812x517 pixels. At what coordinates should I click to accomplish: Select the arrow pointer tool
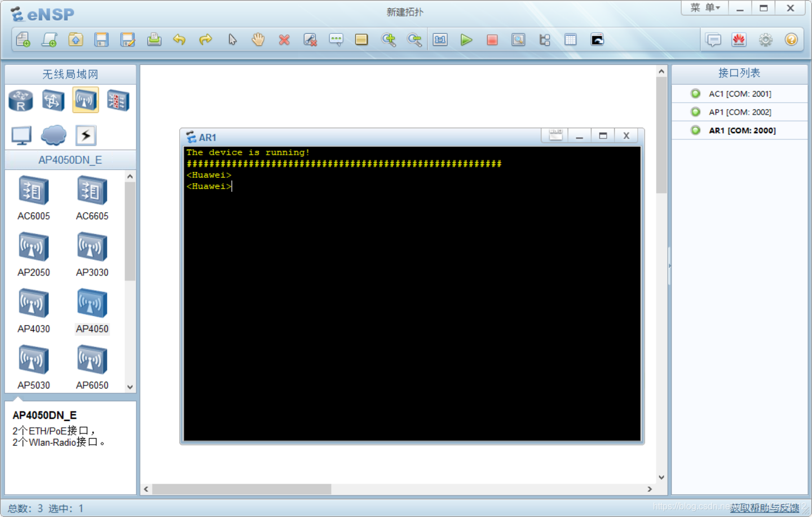pos(232,40)
